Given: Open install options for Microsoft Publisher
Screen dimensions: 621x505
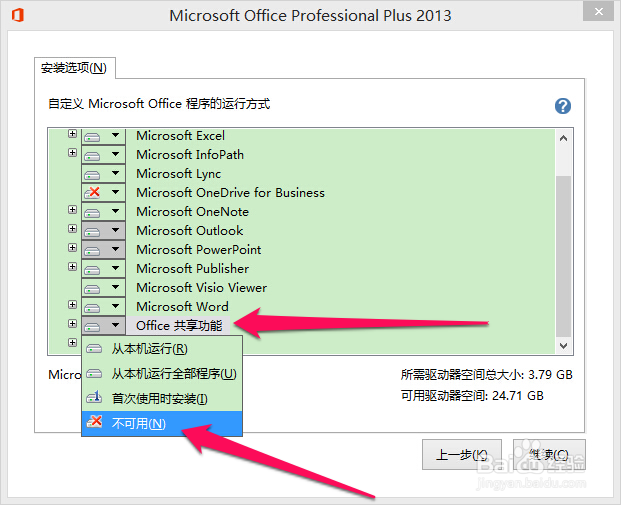Looking at the screenshot, I should [x=103, y=269].
